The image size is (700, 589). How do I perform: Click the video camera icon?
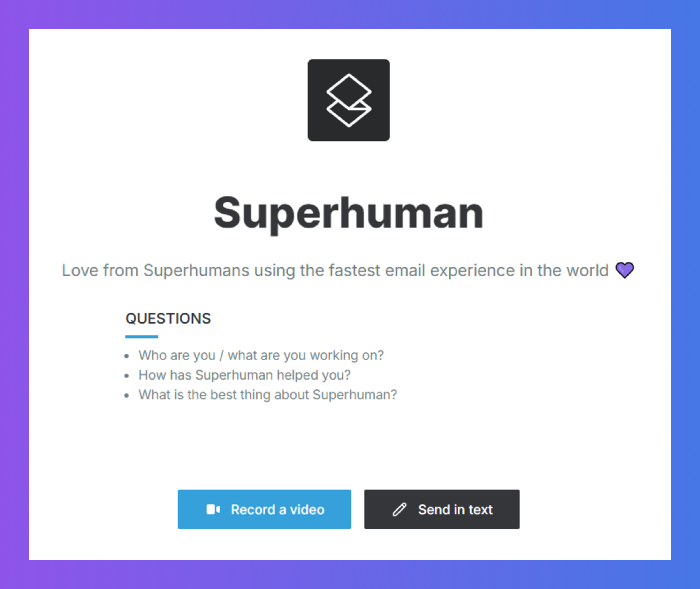click(x=213, y=510)
